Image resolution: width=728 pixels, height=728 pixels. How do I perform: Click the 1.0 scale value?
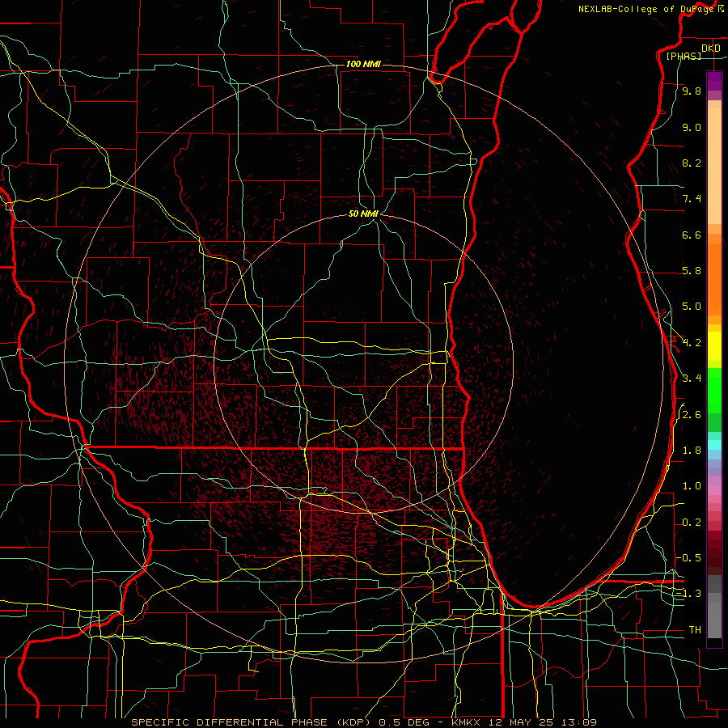(692, 486)
